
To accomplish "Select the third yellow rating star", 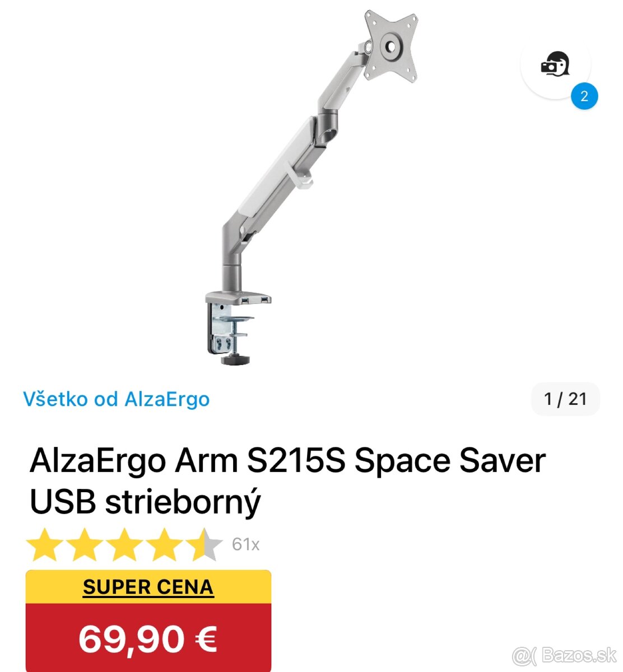I will tap(125, 544).
